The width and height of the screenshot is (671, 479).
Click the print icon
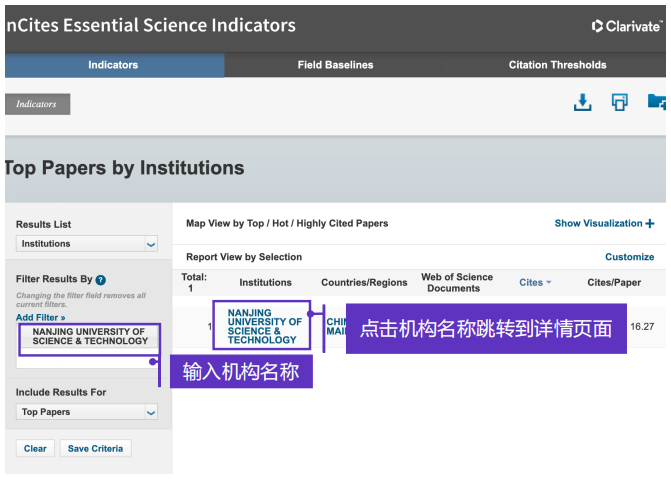pyautogui.click(x=620, y=102)
